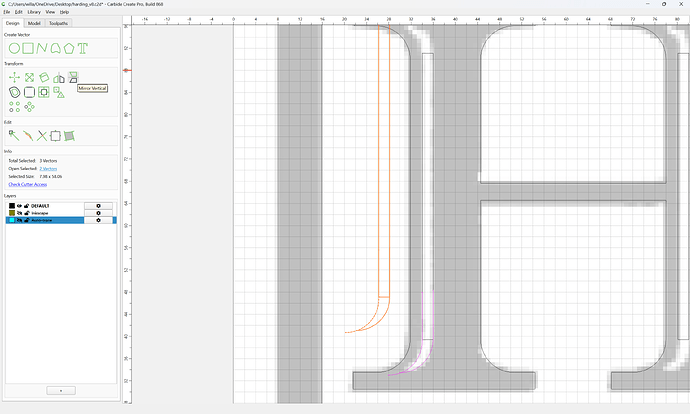Image resolution: width=690 pixels, height=414 pixels.
Task: Select the Rectangle vector tool
Action: (28, 48)
